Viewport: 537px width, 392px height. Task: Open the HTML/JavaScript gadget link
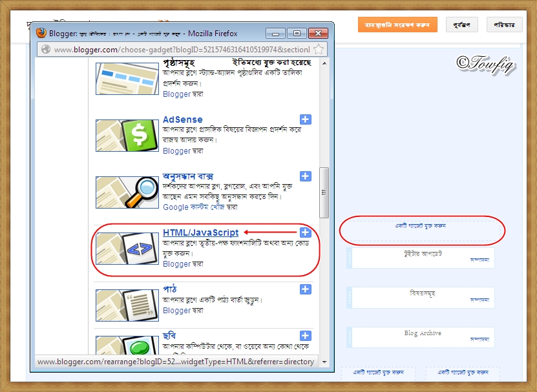click(201, 232)
